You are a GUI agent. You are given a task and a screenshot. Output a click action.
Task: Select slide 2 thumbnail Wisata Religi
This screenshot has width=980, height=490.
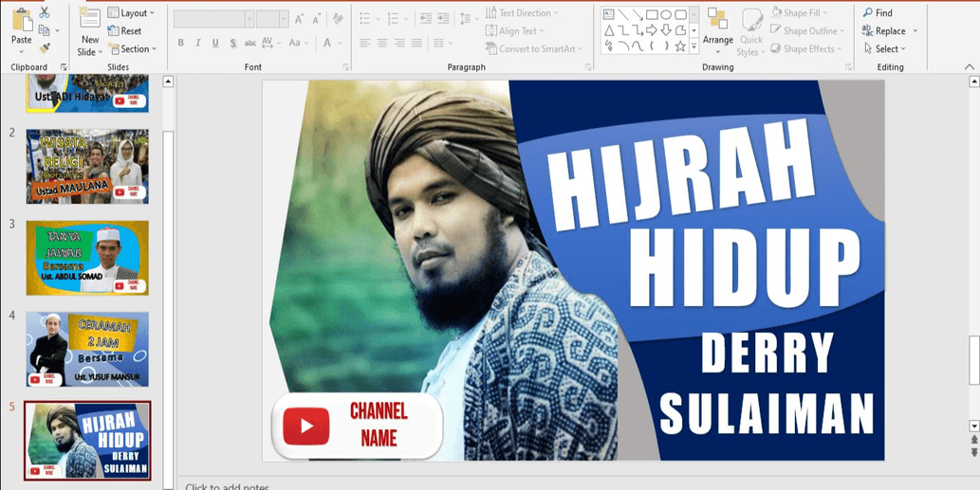[x=87, y=167]
